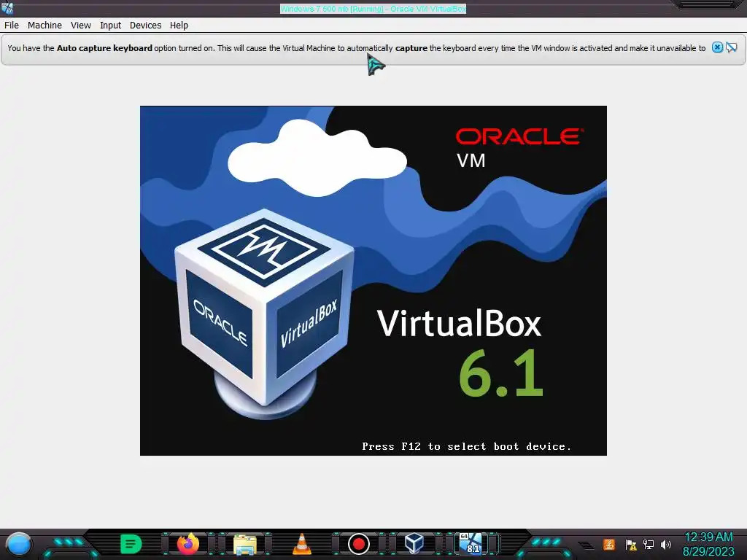Switch to the running Windows 8.1 VM taskbar icon
The image size is (747, 560).
471,543
